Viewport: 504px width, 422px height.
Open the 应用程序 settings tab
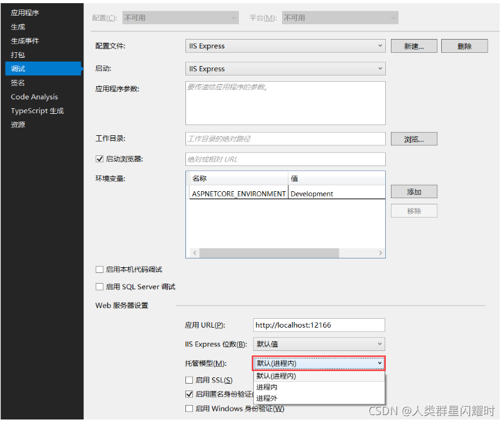[x=25, y=13]
